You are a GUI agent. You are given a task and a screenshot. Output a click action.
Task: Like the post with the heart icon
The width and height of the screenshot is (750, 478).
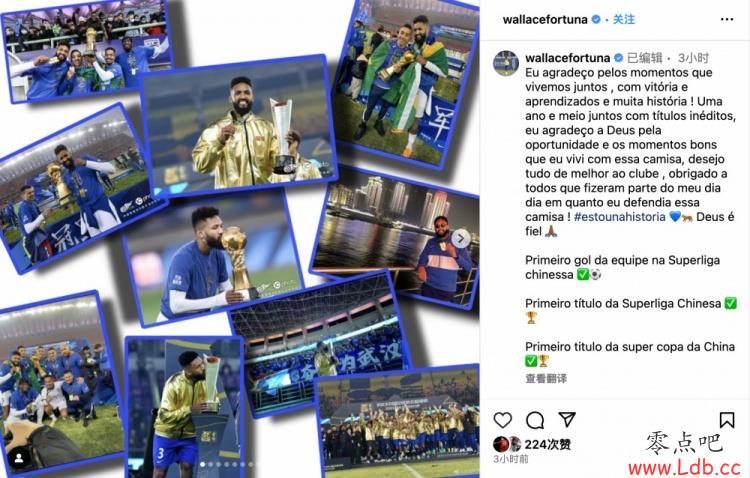[503, 420]
